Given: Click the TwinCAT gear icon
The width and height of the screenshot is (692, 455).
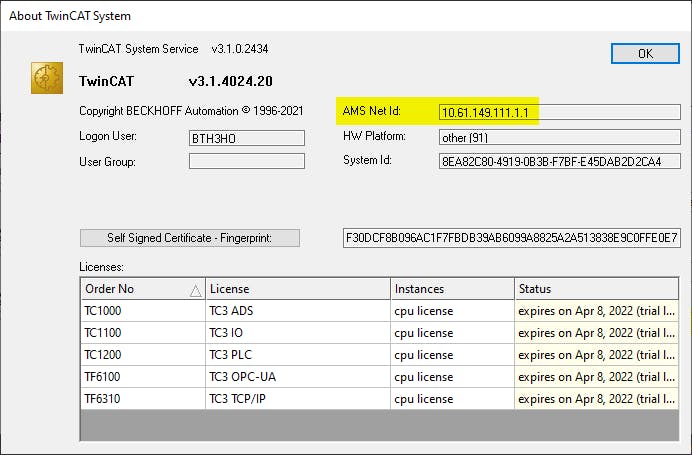Looking at the screenshot, I should [x=47, y=79].
